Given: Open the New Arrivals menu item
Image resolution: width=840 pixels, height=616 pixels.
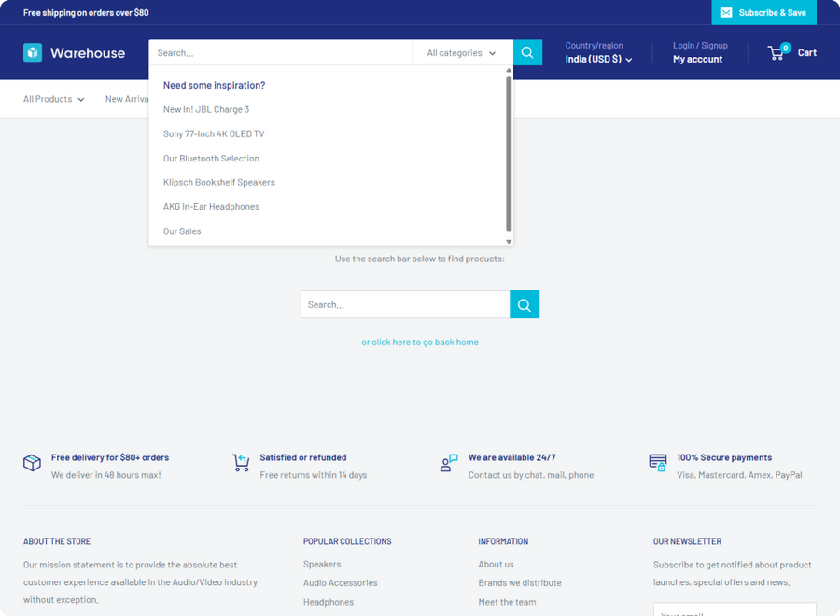Looking at the screenshot, I should click(x=127, y=99).
